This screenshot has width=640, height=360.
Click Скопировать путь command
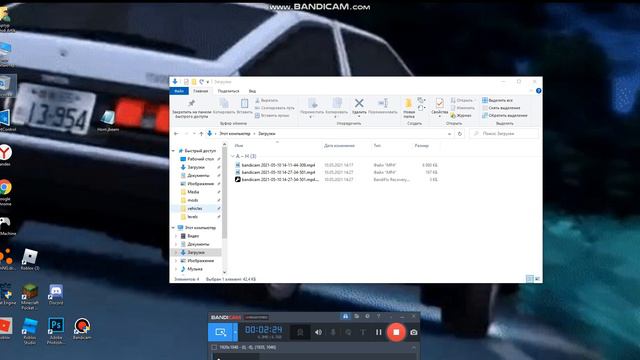[x=274, y=108]
